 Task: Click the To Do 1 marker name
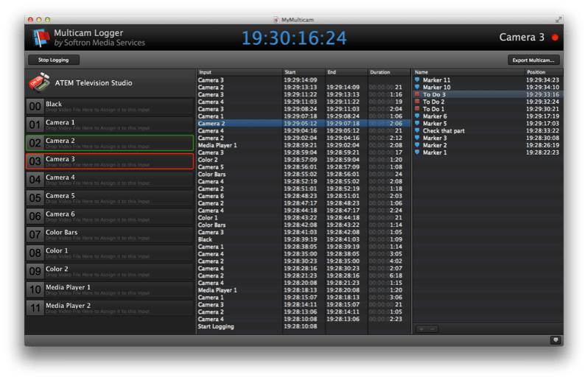433,109
